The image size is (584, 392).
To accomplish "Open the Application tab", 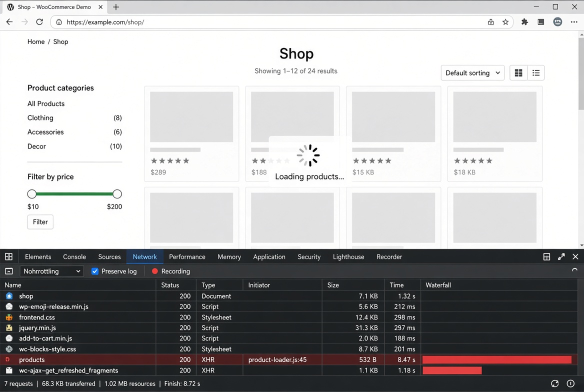I will pos(269,256).
